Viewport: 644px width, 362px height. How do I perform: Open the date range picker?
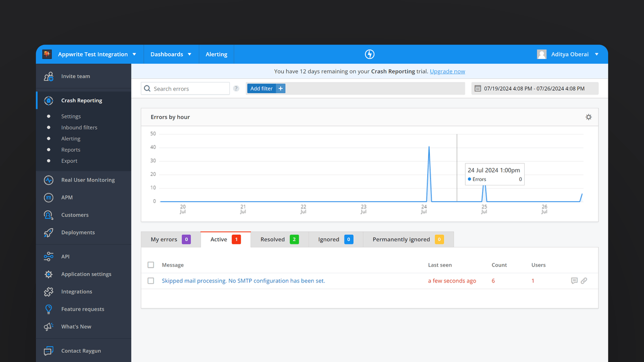[x=535, y=88]
